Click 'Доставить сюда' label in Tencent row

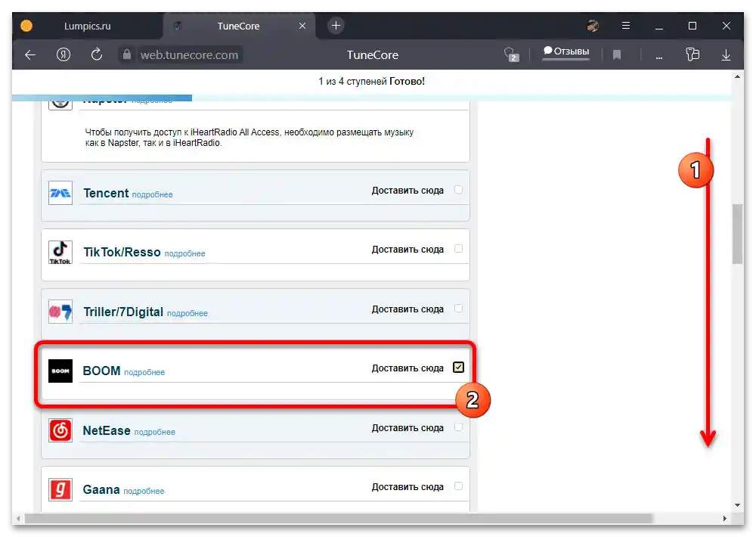(x=407, y=191)
